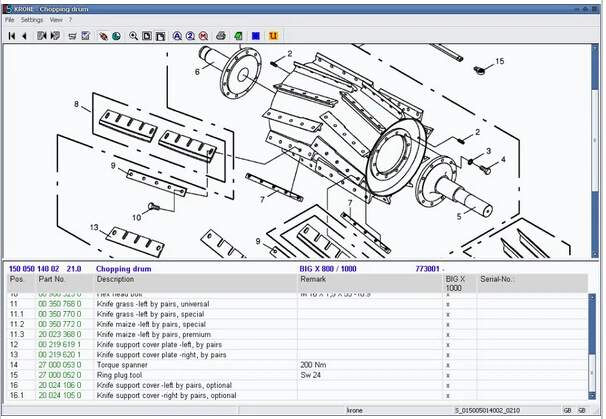The width and height of the screenshot is (606, 419).
Task: Click the blue circled A search icon
Action: 177,36
